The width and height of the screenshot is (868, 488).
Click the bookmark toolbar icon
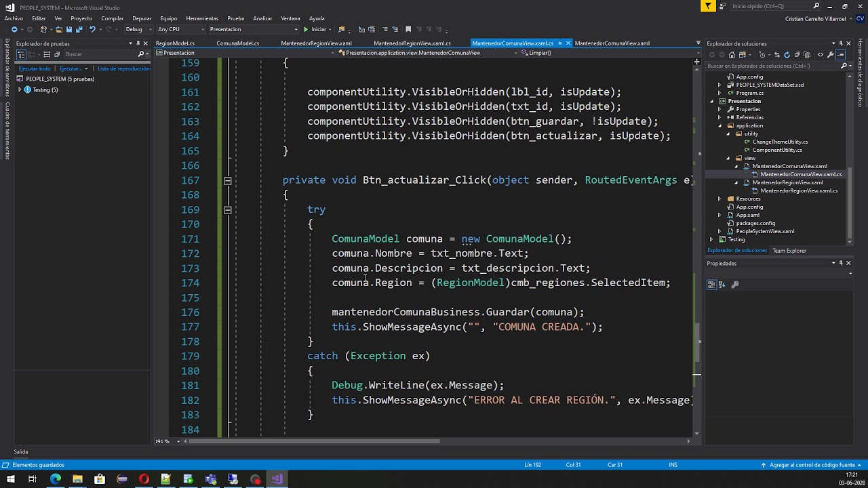pyautogui.click(x=408, y=29)
